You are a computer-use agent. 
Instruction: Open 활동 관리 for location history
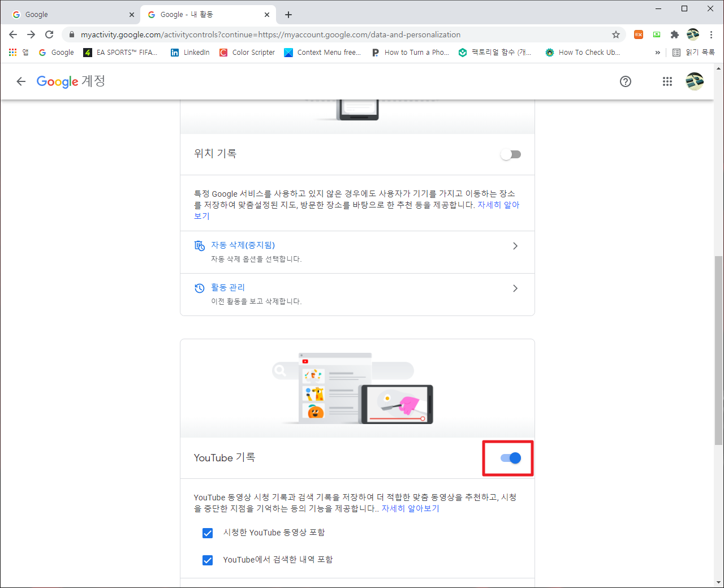[357, 295]
